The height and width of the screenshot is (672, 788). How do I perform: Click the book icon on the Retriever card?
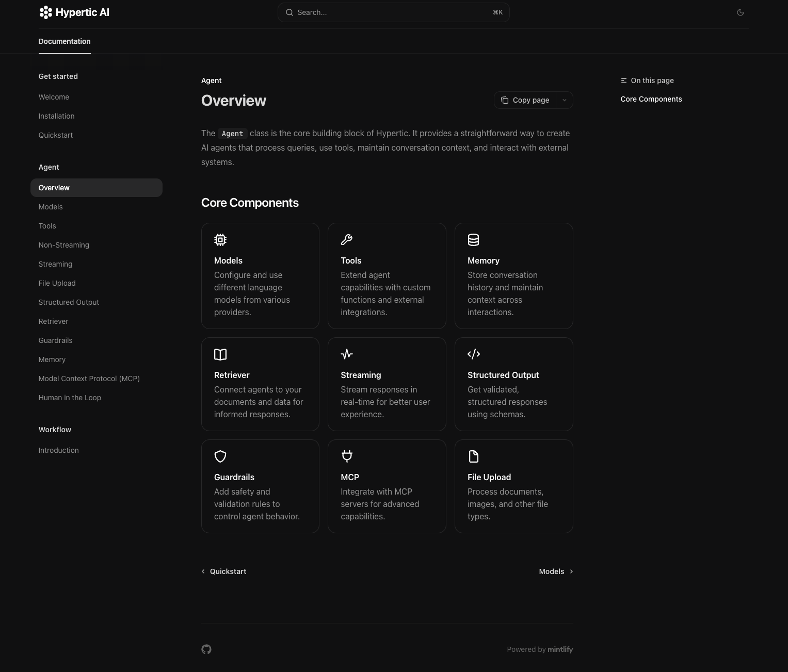pos(220,354)
